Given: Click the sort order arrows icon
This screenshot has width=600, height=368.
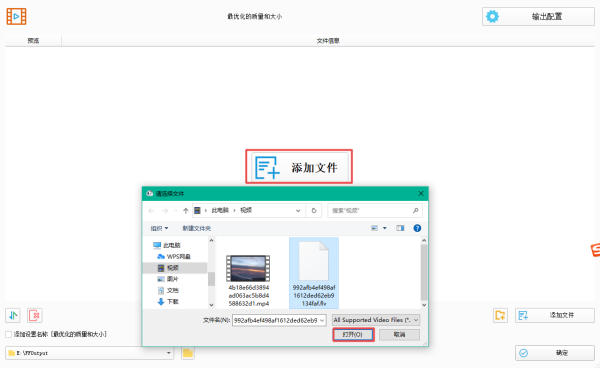Looking at the screenshot, I should point(13,315).
